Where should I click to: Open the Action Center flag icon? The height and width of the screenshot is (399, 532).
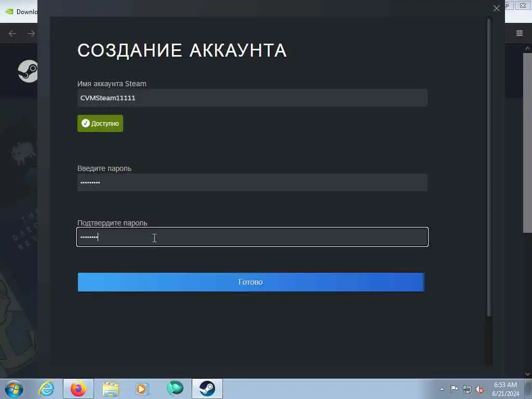[454, 389]
